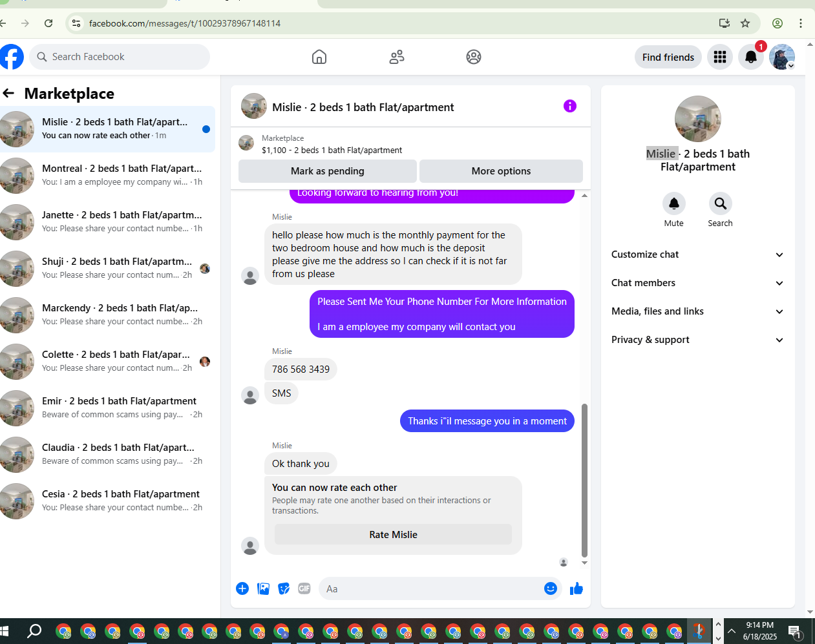Install app icon in address bar
Screen dimensions: 815x644
click(x=725, y=23)
